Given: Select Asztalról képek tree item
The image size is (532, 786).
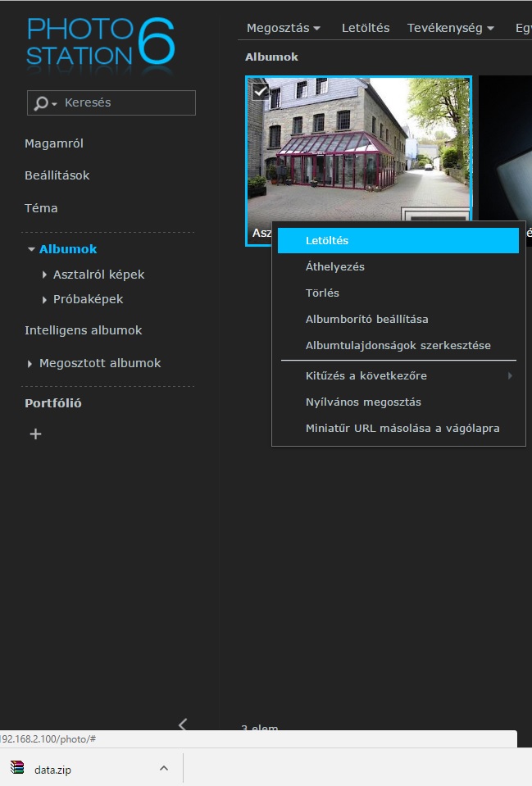Looking at the screenshot, I should [x=99, y=275].
